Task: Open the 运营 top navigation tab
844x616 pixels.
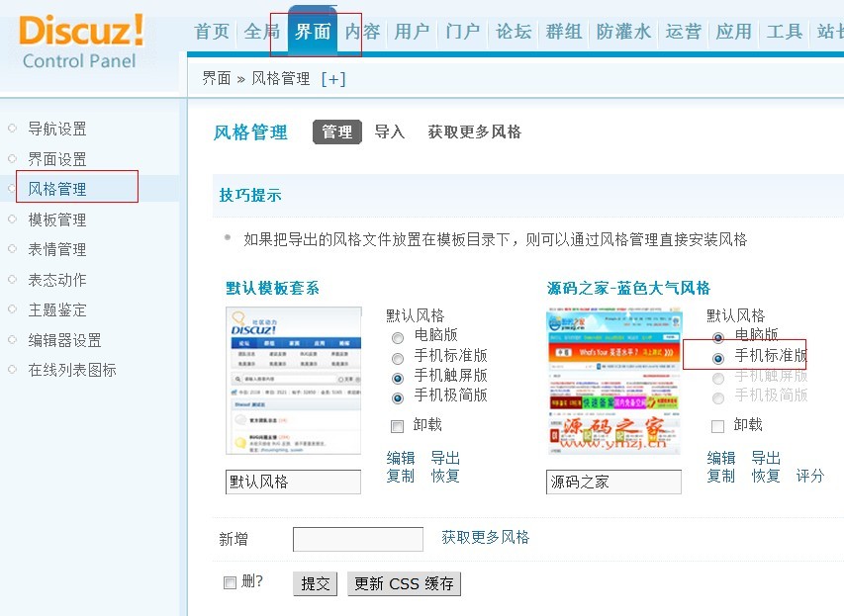Action: pyautogui.click(x=683, y=32)
